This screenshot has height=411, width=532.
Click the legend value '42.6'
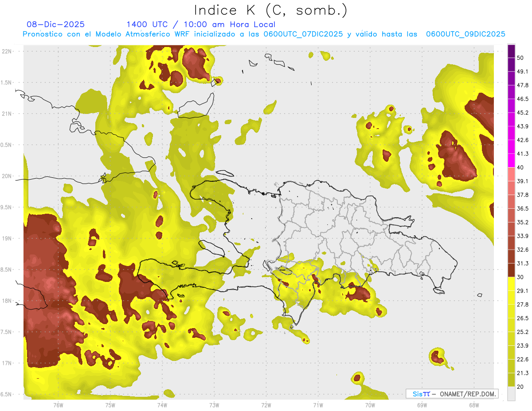pos(523,140)
